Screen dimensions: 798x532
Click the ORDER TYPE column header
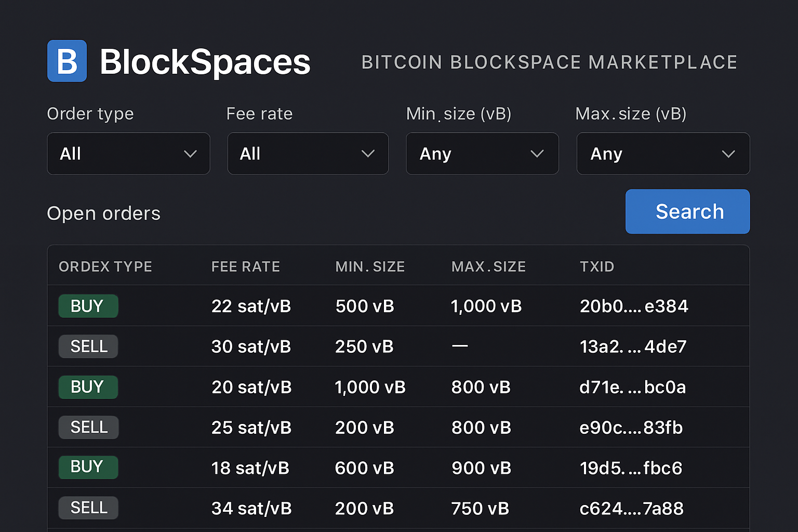105,266
